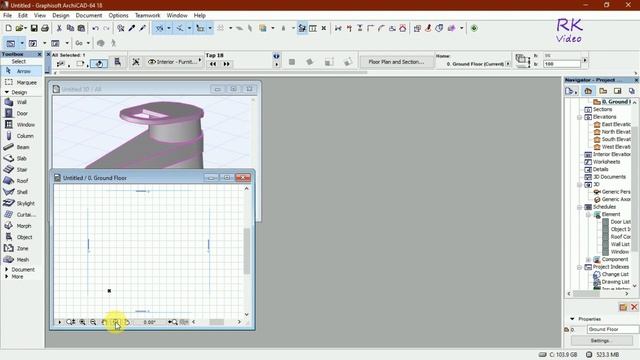Open the Interior - Furniture layer dropdown arrow

pos(200,61)
